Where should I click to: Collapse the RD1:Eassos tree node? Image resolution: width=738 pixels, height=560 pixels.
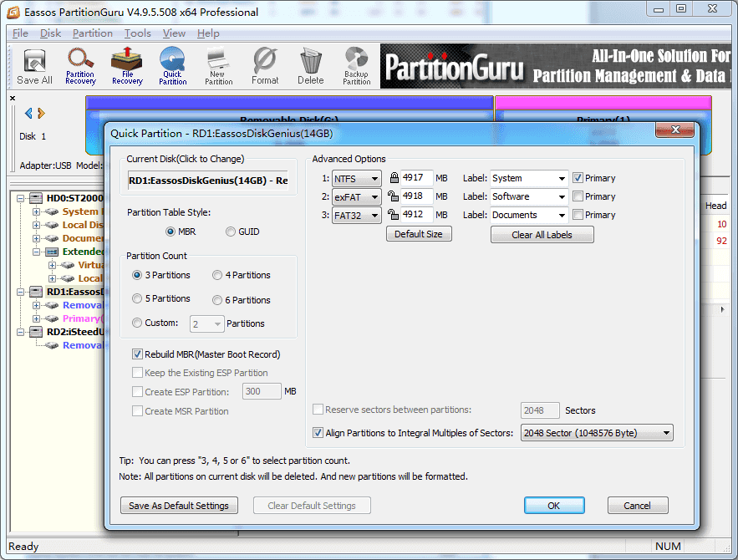20,293
